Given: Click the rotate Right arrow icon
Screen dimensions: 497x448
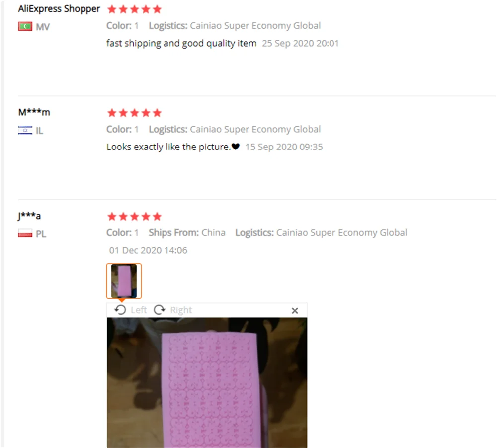Looking at the screenshot, I should coord(160,310).
